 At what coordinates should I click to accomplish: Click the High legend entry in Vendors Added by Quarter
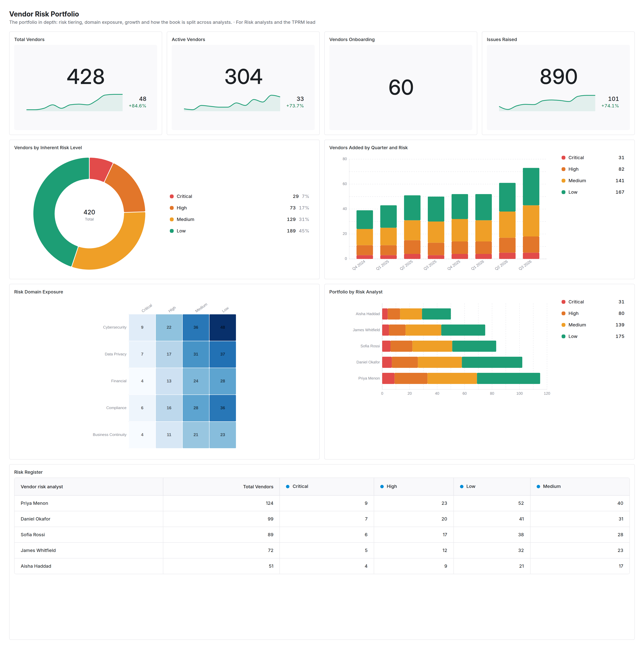(593, 169)
